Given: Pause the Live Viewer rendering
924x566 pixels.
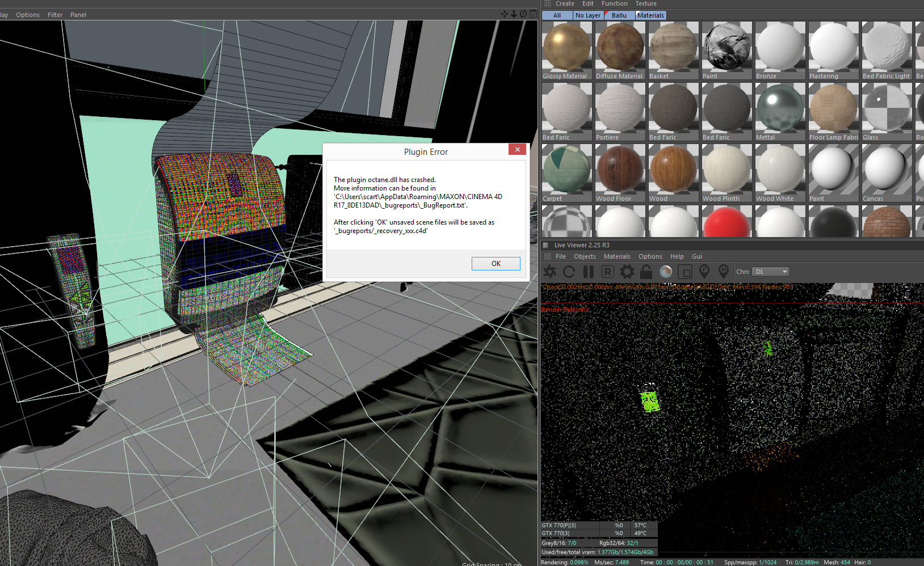Looking at the screenshot, I should pyautogui.click(x=589, y=272).
